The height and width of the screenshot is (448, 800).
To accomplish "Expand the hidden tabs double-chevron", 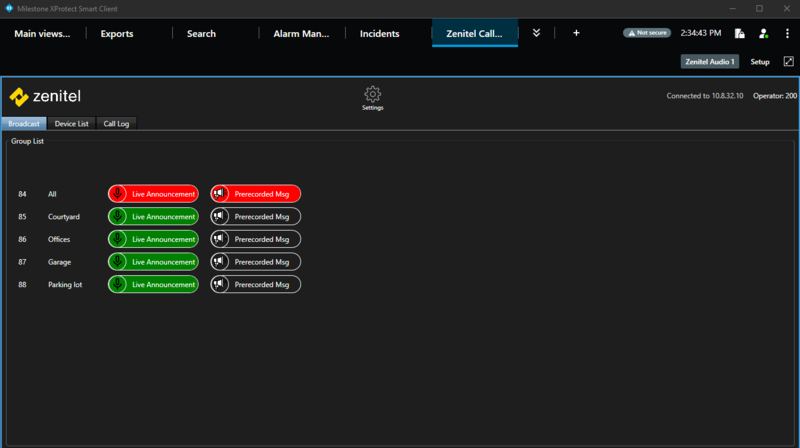I will tap(537, 33).
